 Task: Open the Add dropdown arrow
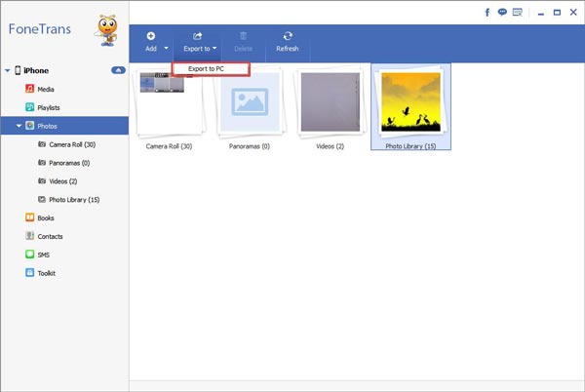pos(166,48)
